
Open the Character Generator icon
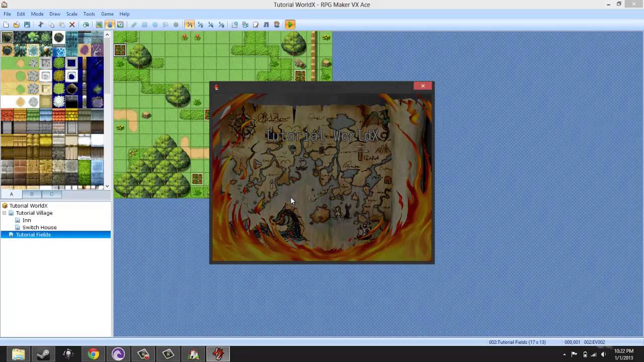[x=277, y=25]
